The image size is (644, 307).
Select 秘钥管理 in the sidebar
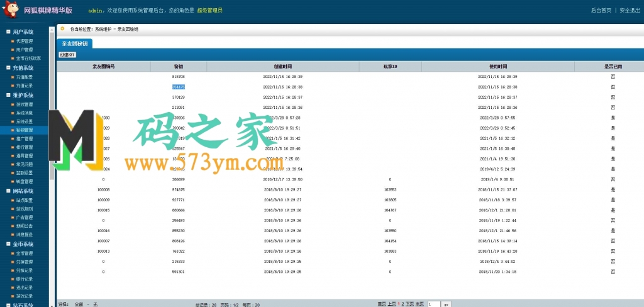[25, 130]
